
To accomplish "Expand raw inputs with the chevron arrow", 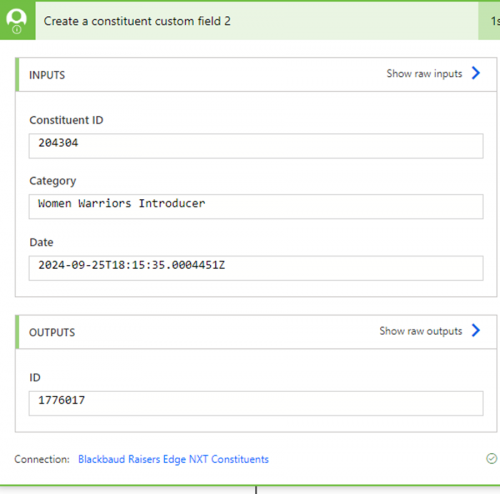I will click(476, 73).
